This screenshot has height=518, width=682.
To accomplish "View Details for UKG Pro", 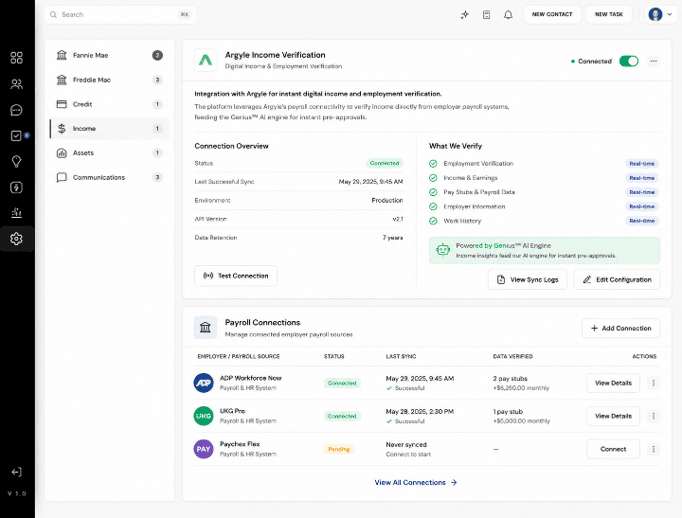I will (613, 416).
